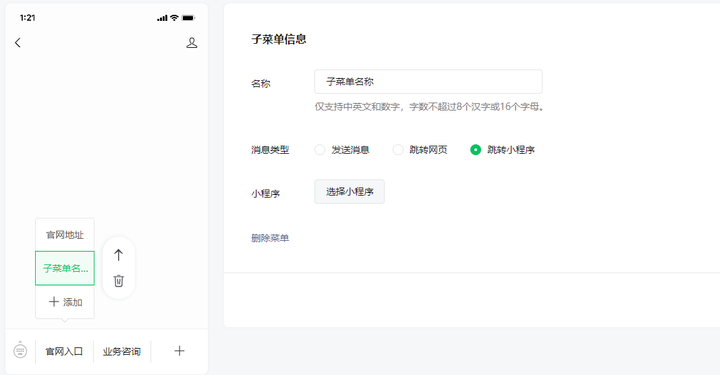Select the 官网地址 submenu item
The image size is (720, 375).
pos(65,235)
